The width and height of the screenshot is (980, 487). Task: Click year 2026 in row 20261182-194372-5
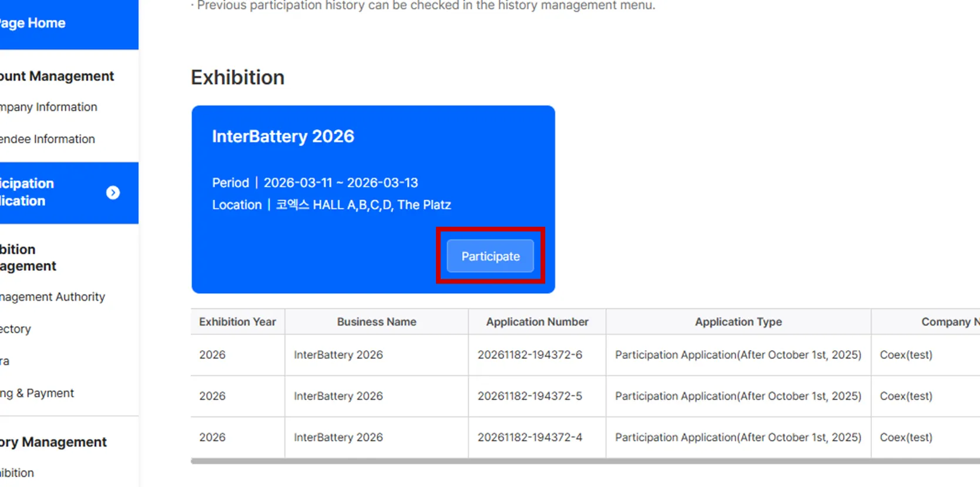pyautogui.click(x=212, y=396)
